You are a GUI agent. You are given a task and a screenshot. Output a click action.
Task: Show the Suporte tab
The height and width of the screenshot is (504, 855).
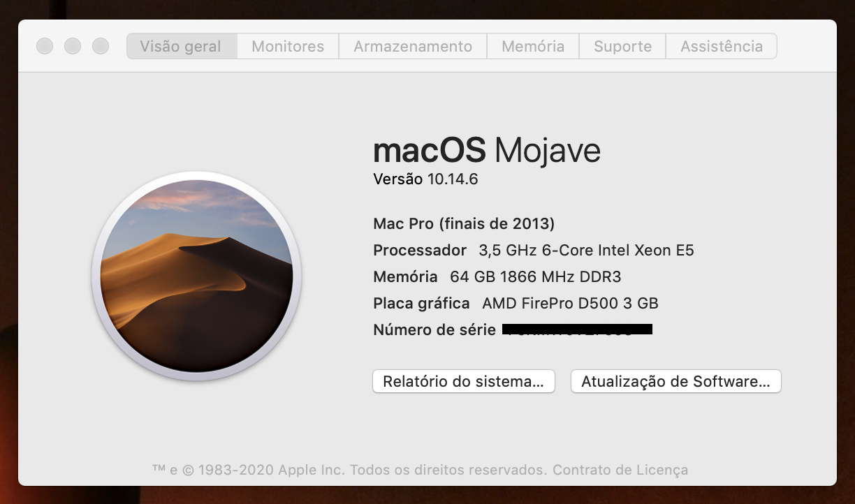[622, 47]
